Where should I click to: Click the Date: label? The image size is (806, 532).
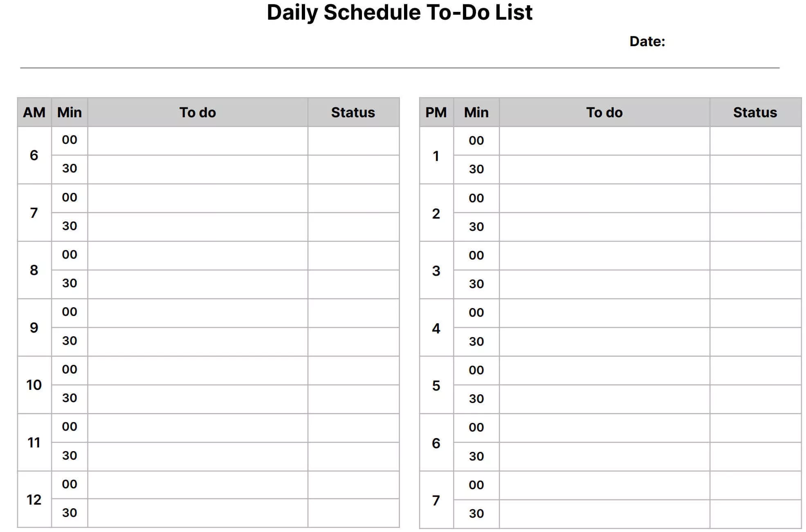(647, 41)
